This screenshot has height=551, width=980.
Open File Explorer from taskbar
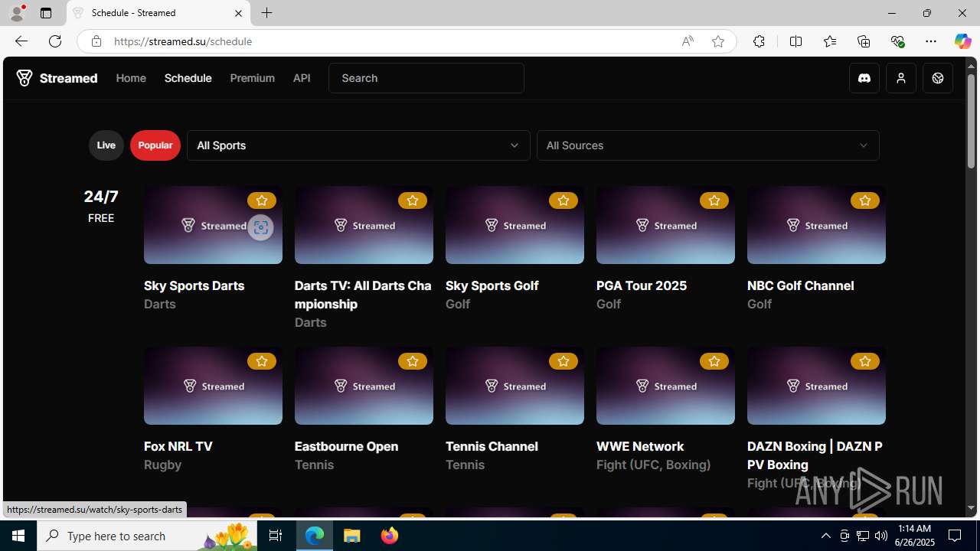(352, 536)
